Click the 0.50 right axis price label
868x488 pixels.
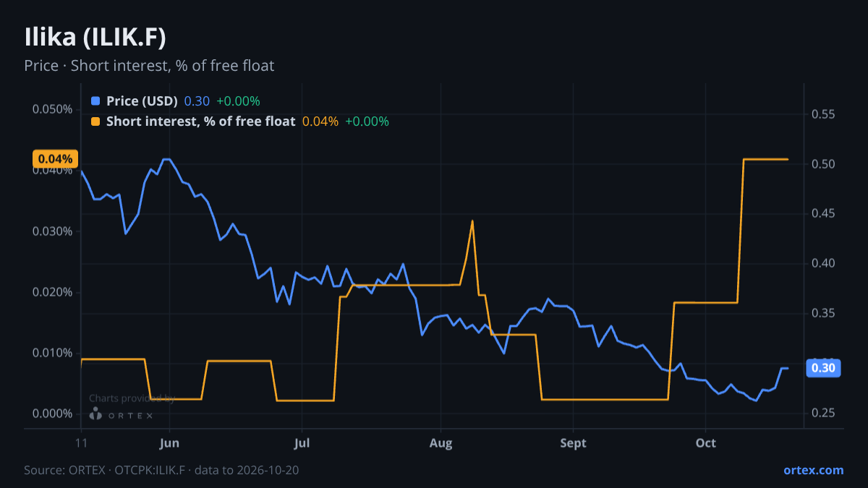click(x=823, y=164)
